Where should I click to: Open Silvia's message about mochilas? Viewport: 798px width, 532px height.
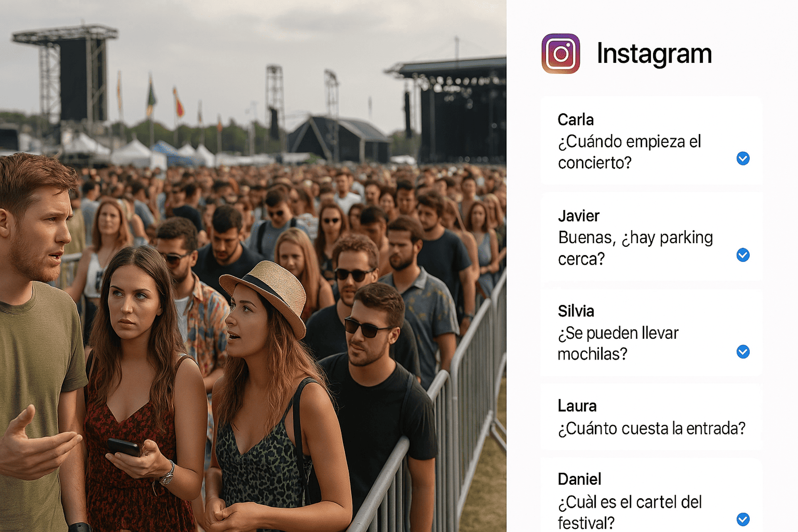(651, 333)
